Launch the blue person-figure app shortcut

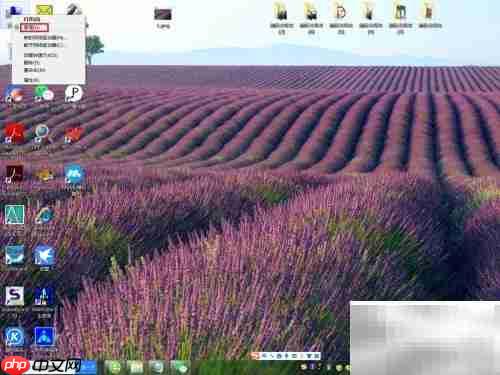tap(44, 337)
